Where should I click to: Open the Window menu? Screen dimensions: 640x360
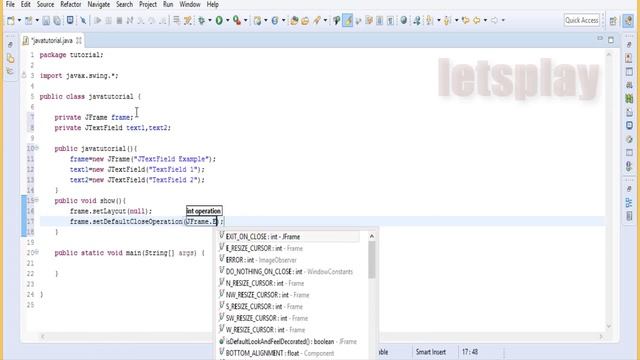190,4
